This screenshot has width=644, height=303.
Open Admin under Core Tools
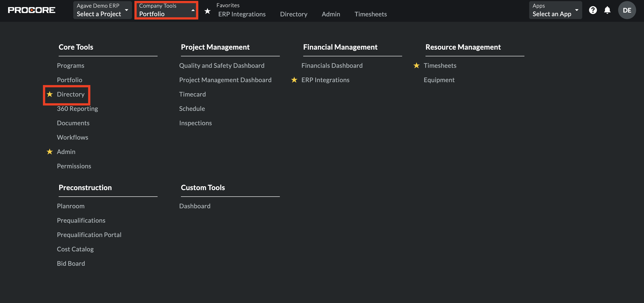click(66, 151)
